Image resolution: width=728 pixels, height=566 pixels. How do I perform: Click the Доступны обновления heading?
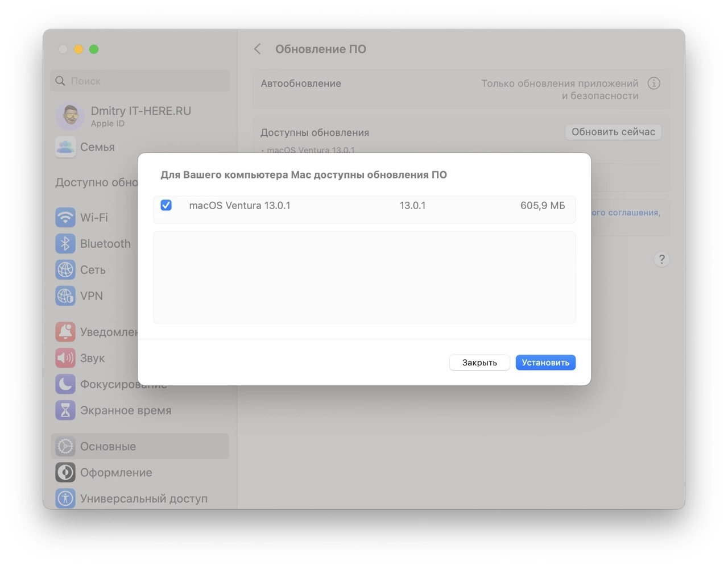[x=315, y=132]
